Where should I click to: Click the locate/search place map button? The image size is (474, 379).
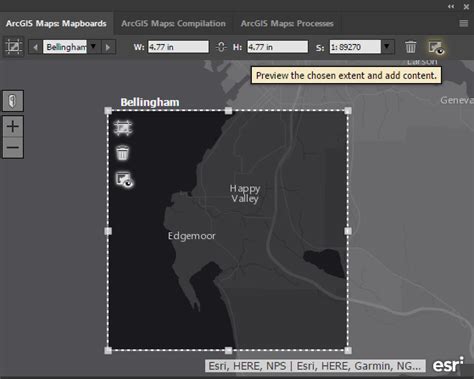13,101
